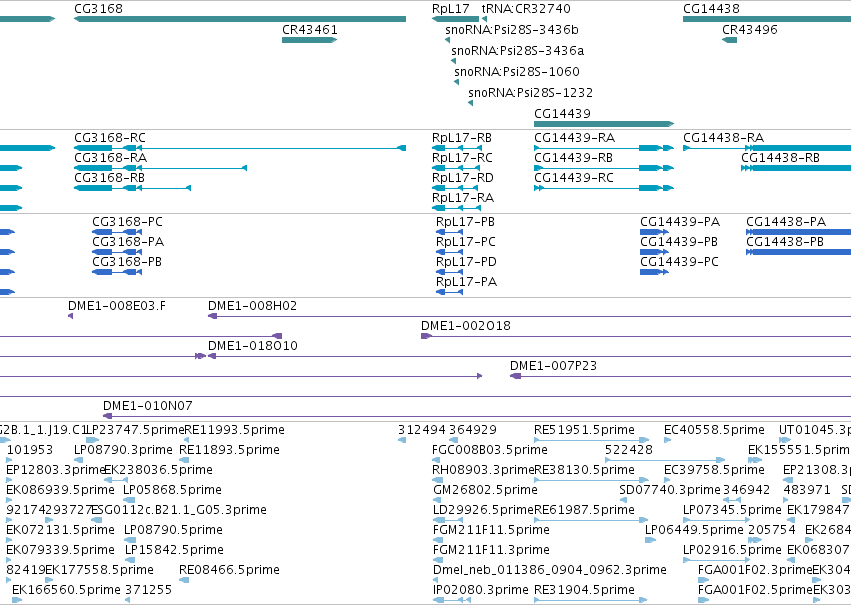Select snoRNA:Psi28S-3436a label

[x=518, y=51]
